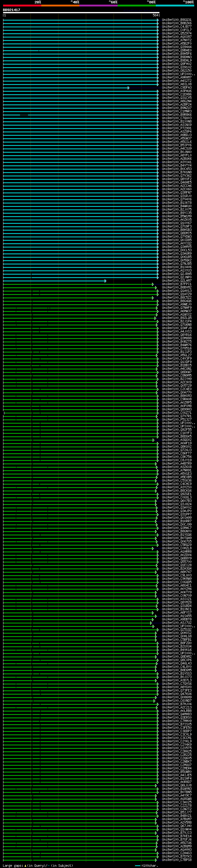Viewport: 197px width, 868px height.
Task: Click the red ~20% identity legend segment
Action: coord(22,6)
